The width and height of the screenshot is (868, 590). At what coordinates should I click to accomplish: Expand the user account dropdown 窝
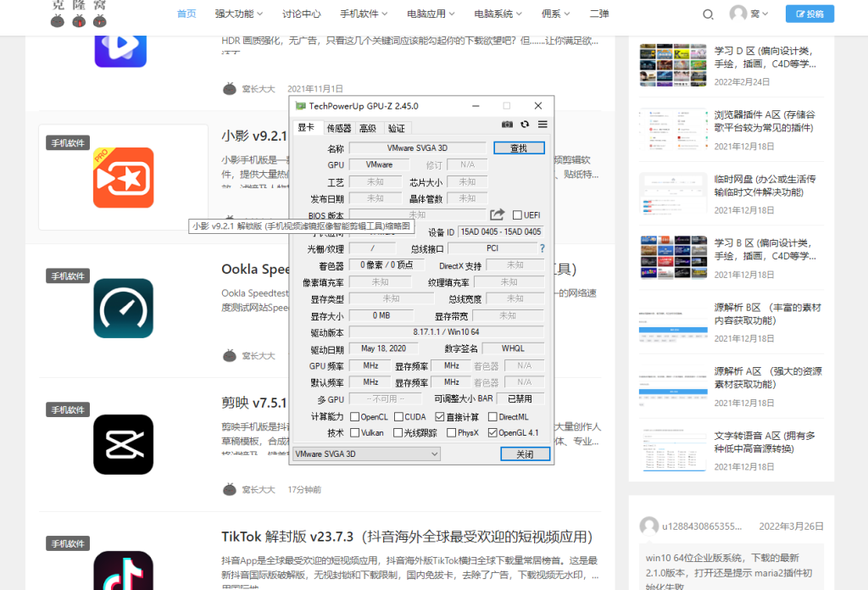[x=759, y=14]
